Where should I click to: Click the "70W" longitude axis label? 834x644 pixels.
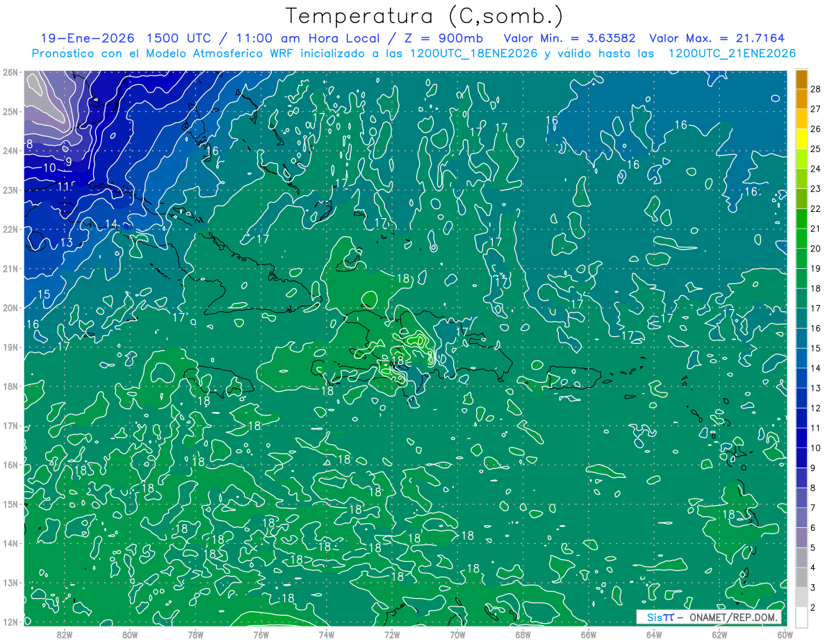(x=457, y=634)
